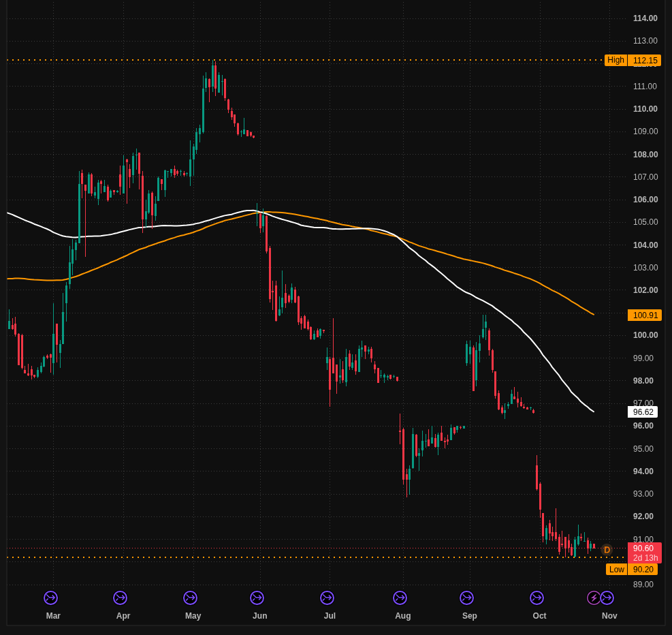Click the rightmost purple arrow icon above Nov

[x=607, y=598]
